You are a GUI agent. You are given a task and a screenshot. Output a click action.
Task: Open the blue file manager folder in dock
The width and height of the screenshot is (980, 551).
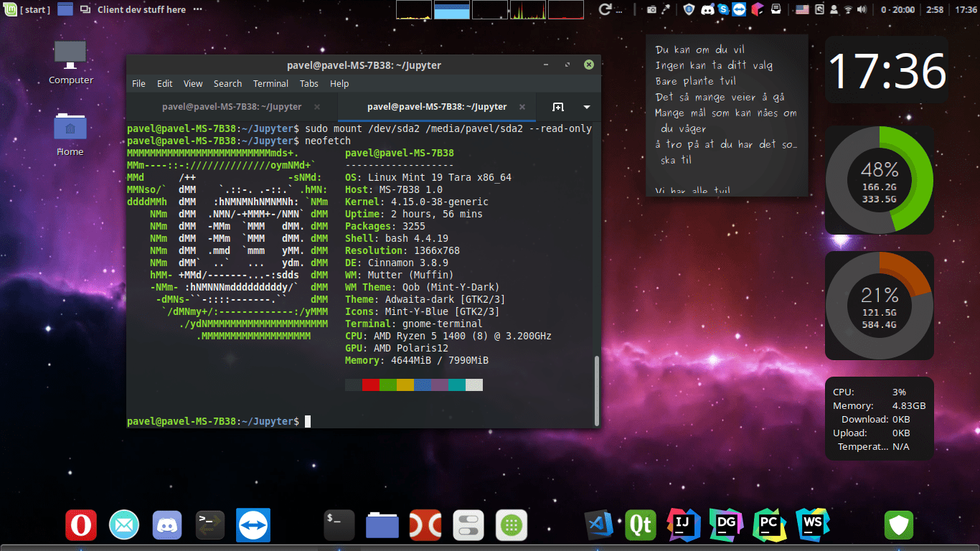pos(382,525)
